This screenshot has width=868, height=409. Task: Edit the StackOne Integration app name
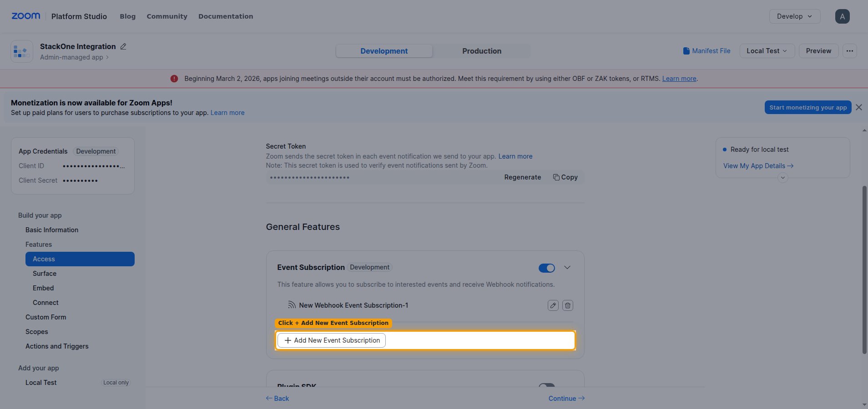pos(123,46)
